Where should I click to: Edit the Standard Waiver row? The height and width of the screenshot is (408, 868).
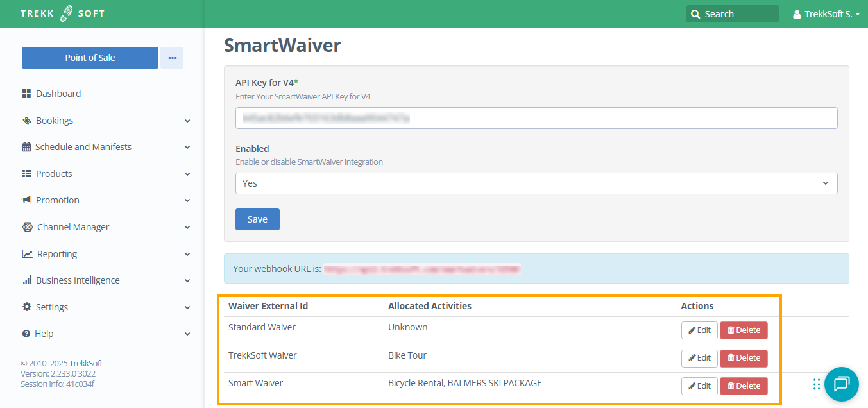tap(699, 330)
